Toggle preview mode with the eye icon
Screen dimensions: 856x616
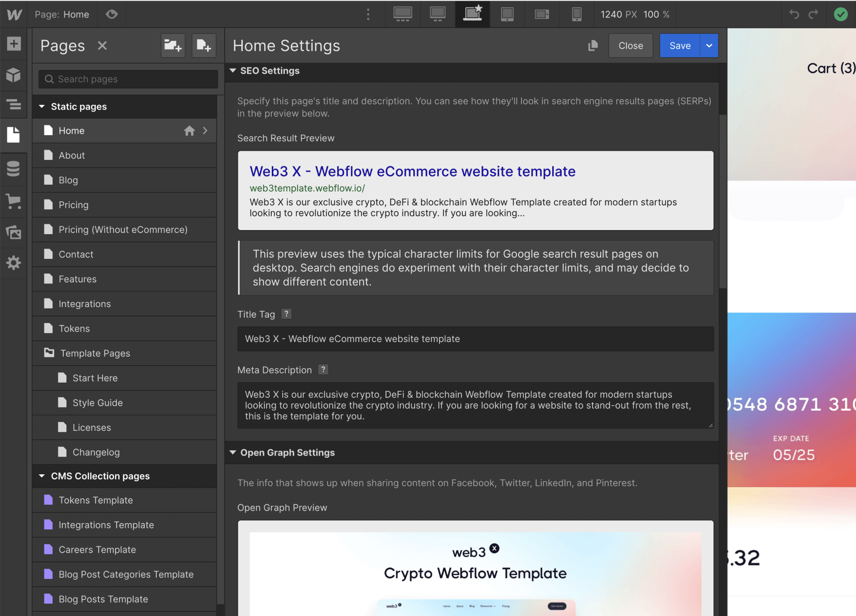111,14
